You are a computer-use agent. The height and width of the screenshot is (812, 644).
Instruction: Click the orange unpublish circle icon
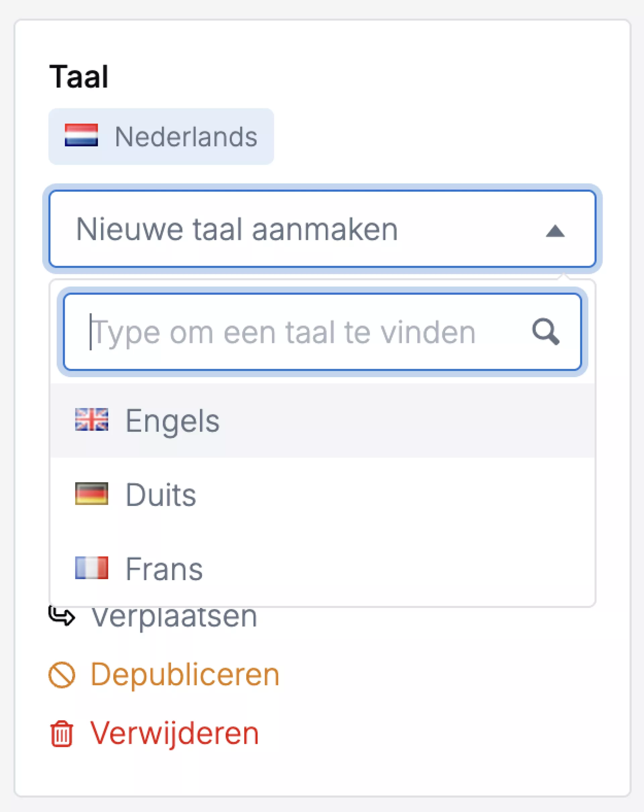point(62,674)
